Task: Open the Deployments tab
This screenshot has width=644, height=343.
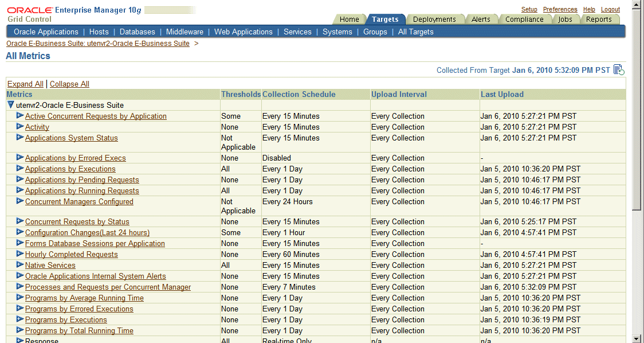Action: [434, 20]
